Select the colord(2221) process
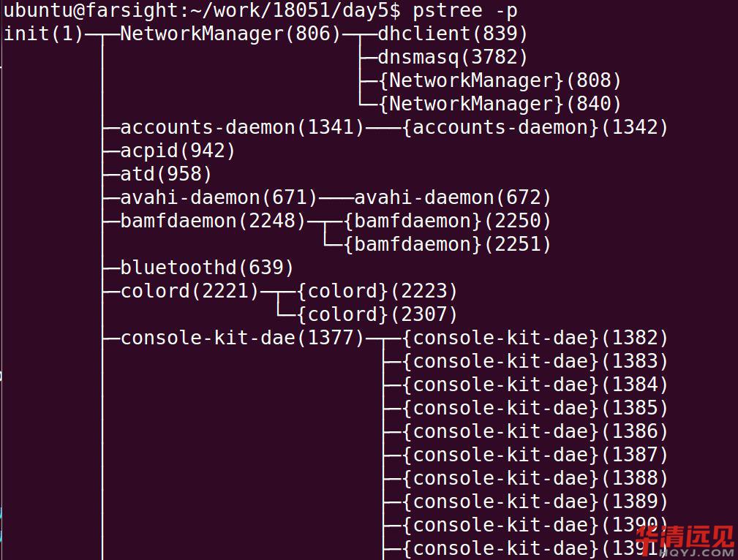 tap(189, 291)
